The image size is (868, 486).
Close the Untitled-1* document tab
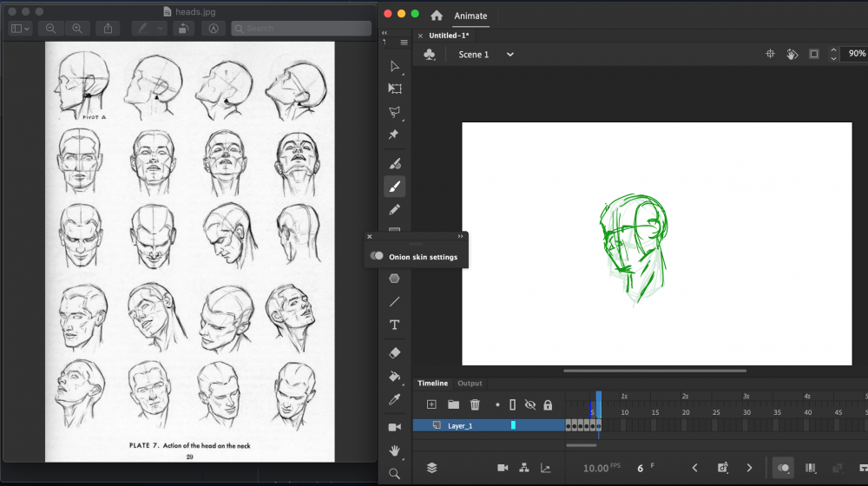(x=420, y=36)
